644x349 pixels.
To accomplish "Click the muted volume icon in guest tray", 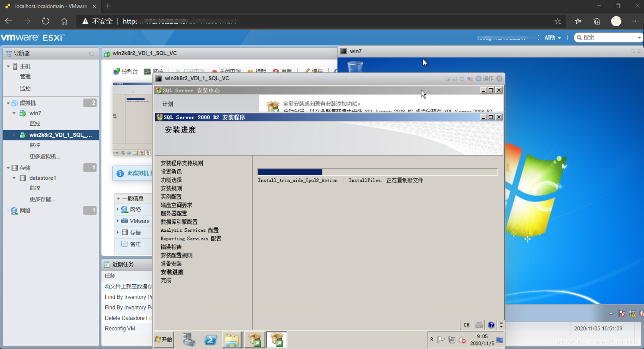I will pos(462,340).
